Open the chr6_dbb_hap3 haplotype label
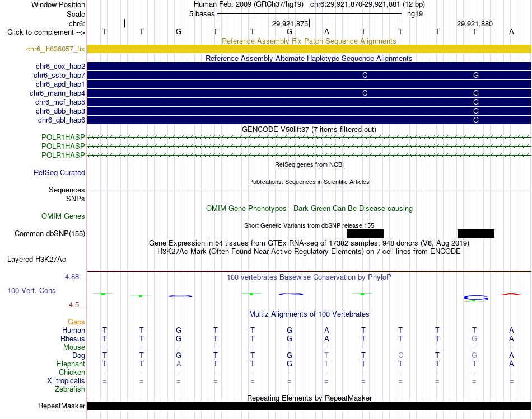This screenshot has width=532, height=419. 60,111
